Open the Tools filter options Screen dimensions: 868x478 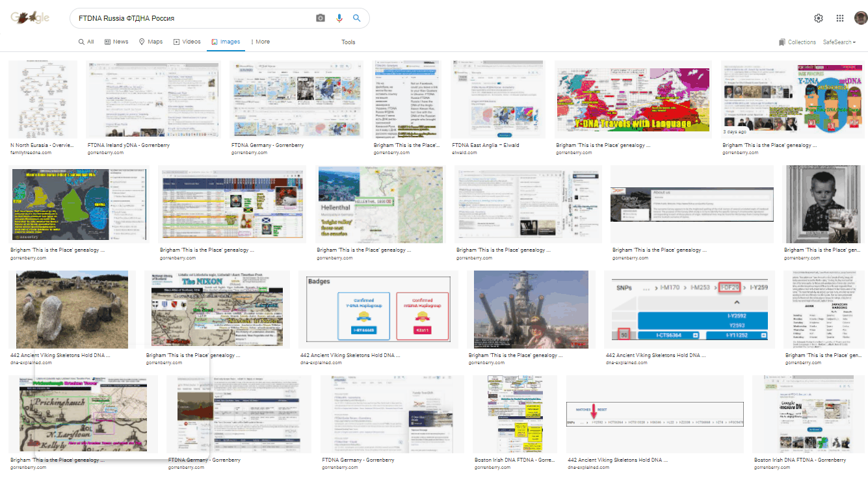349,42
